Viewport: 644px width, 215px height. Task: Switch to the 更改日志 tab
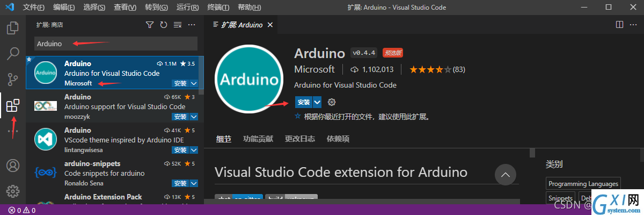(x=300, y=139)
